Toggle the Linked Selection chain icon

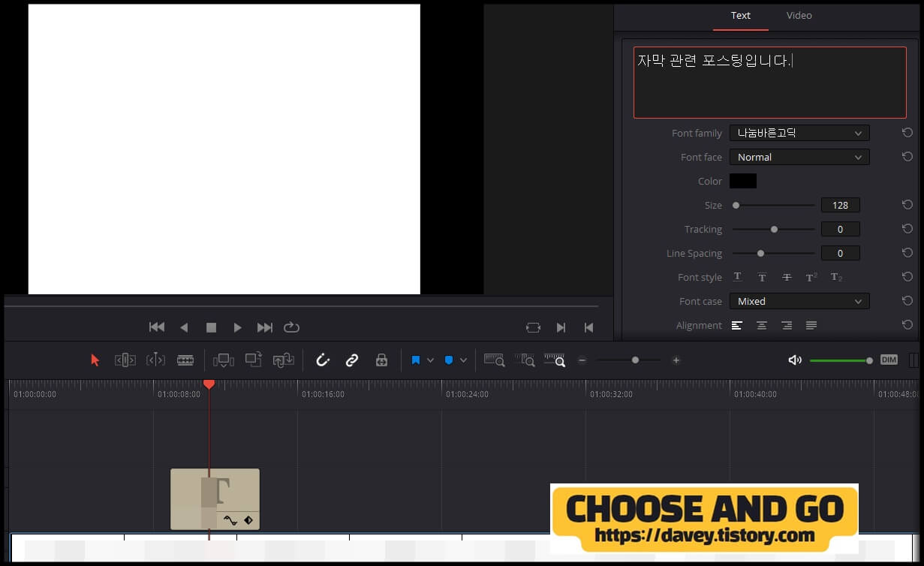pyautogui.click(x=352, y=360)
